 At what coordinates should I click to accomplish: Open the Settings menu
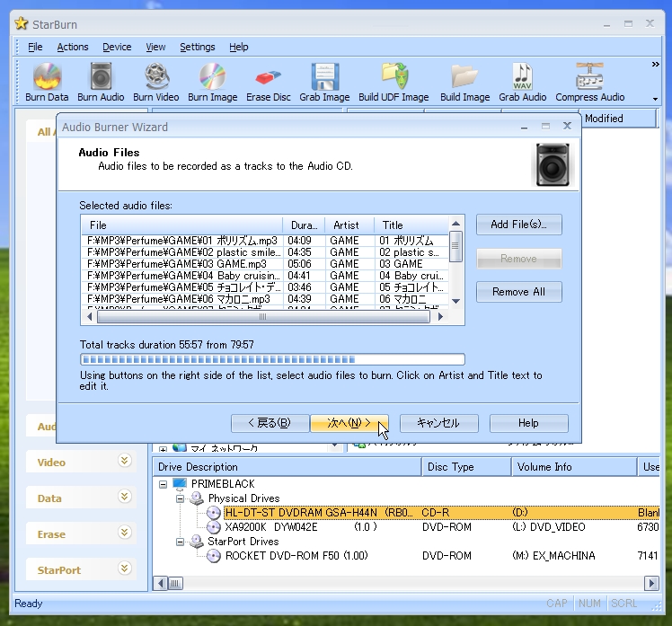tap(197, 47)
